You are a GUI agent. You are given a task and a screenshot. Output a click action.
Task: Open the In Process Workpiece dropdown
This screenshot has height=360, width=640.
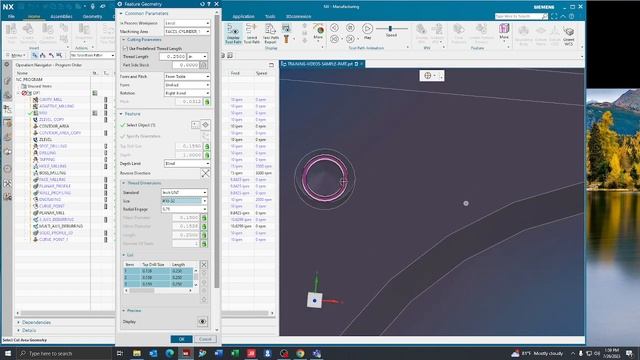tap(187, 23)
